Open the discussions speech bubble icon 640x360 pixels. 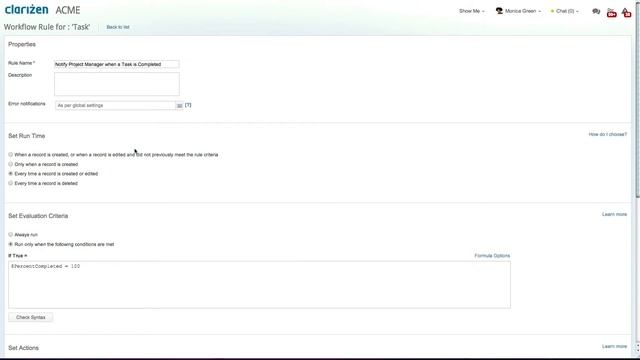coord(596,11)
